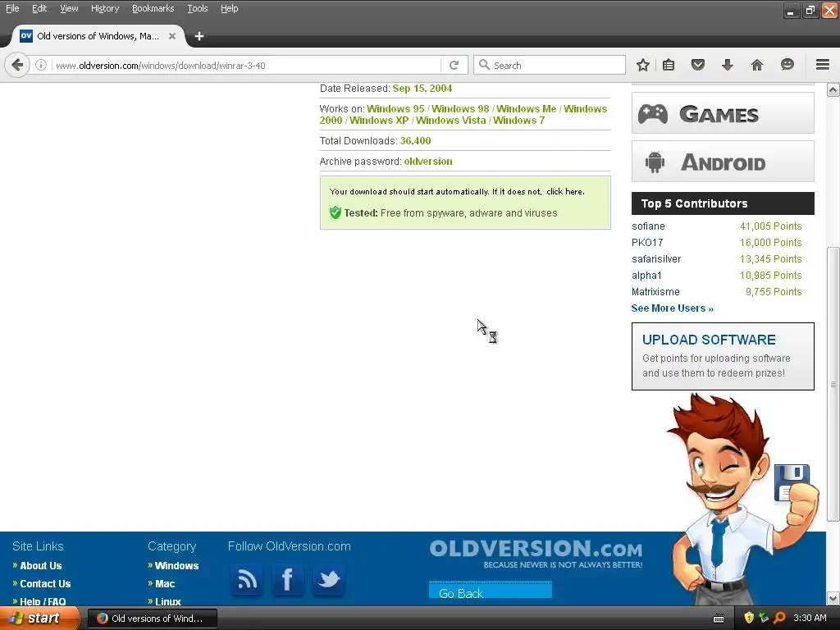
Task: Click the scrollbar up arrow
Action: point(833,89)
